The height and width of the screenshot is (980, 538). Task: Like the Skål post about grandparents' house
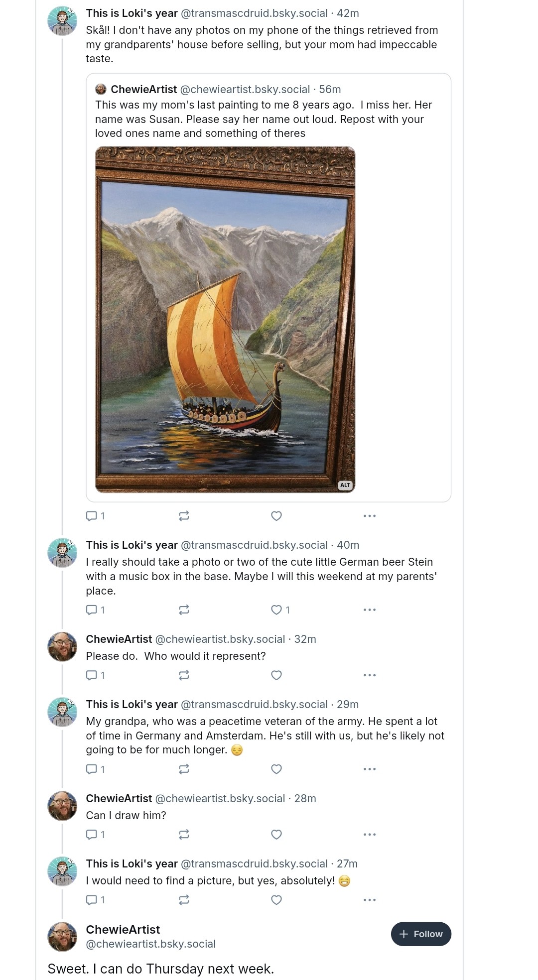point(276,516)
